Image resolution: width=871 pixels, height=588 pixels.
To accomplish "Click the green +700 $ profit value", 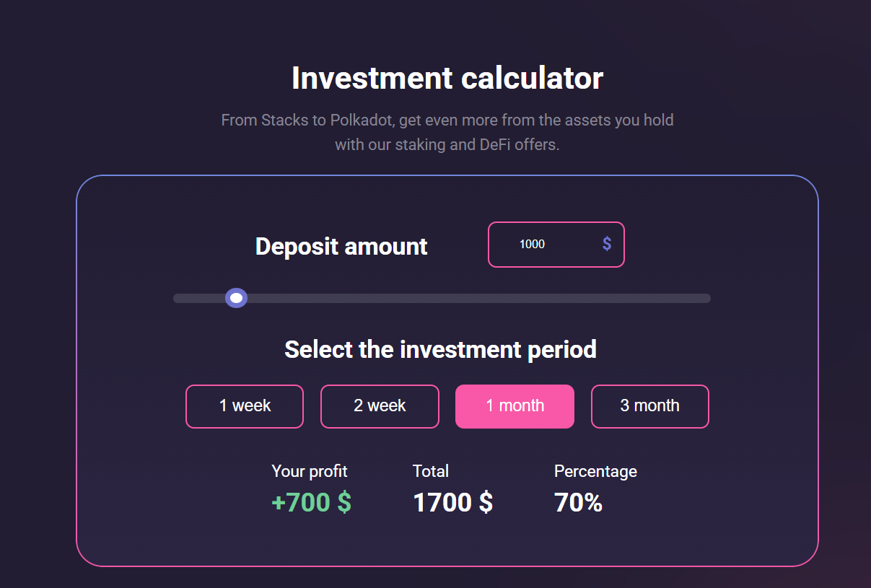I will (311, 503).
